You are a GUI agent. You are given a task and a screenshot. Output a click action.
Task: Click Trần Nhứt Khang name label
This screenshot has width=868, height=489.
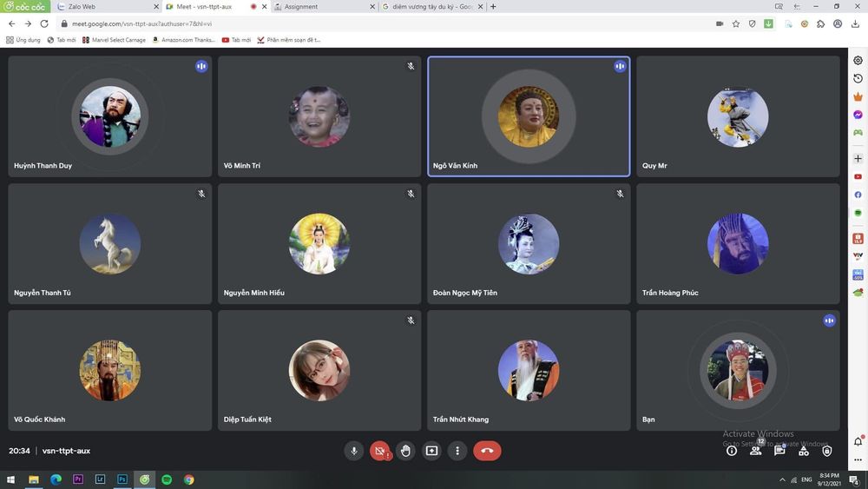point(461,420)
